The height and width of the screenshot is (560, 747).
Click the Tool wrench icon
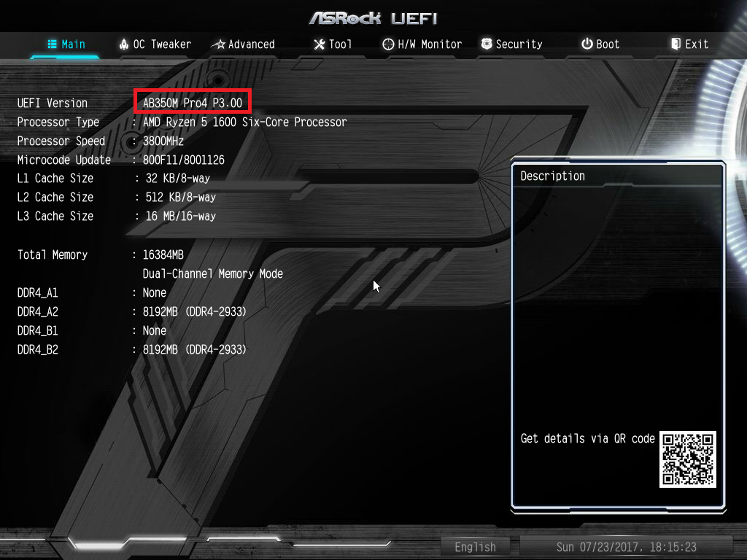pyautogui.click(x=320, y=44)
